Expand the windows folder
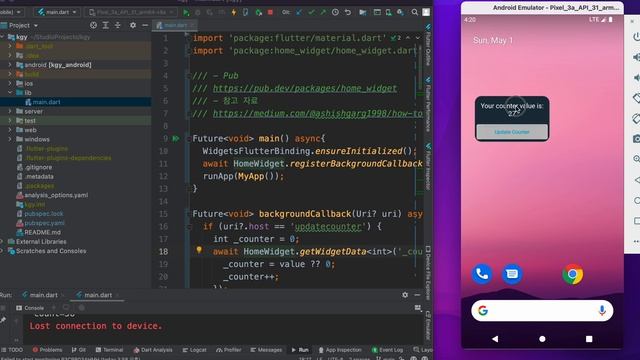Image resolution: width=640 pixels, height=360 pixels. coord(10,139)
